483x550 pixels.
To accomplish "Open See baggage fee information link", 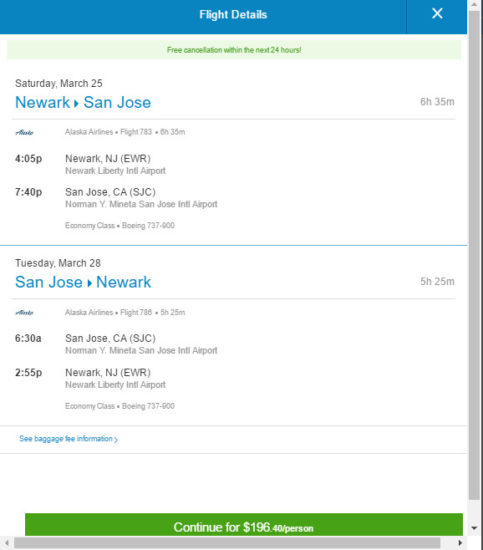I will [x=68, y=439].
